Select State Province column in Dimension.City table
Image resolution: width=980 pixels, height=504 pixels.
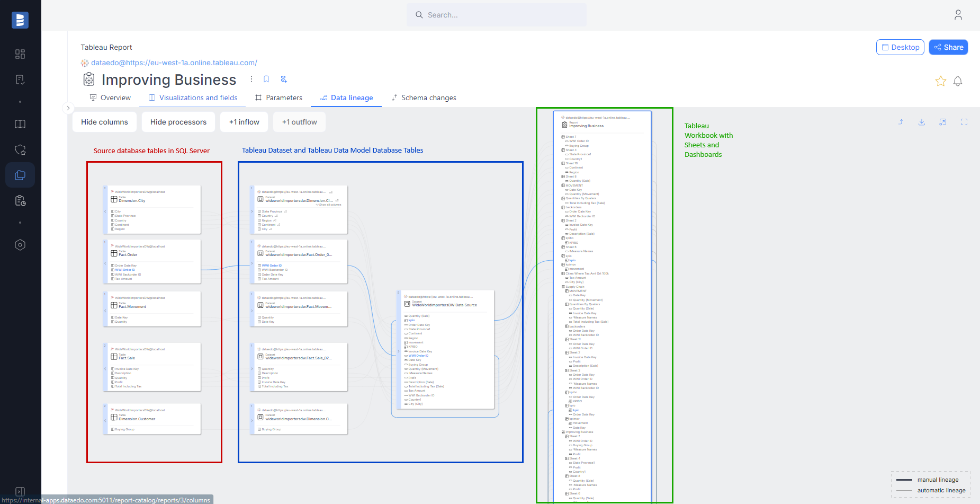[125, 216]
